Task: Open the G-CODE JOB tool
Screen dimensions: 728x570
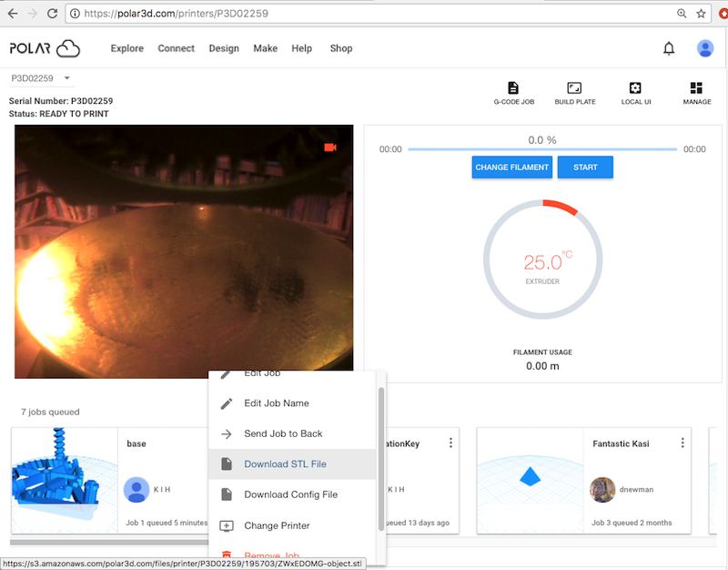Action: coord(513,94)
